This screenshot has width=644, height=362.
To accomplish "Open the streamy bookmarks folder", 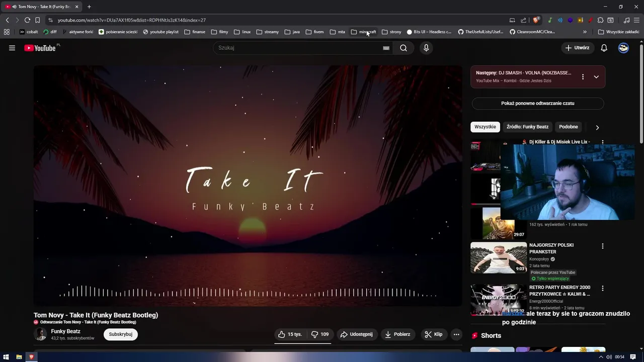I will pyautogui.click(x=267, y=32).
